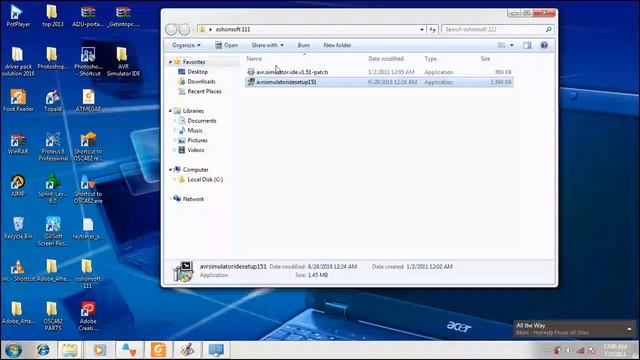Open the AIMP desktop shortcut

18,186
